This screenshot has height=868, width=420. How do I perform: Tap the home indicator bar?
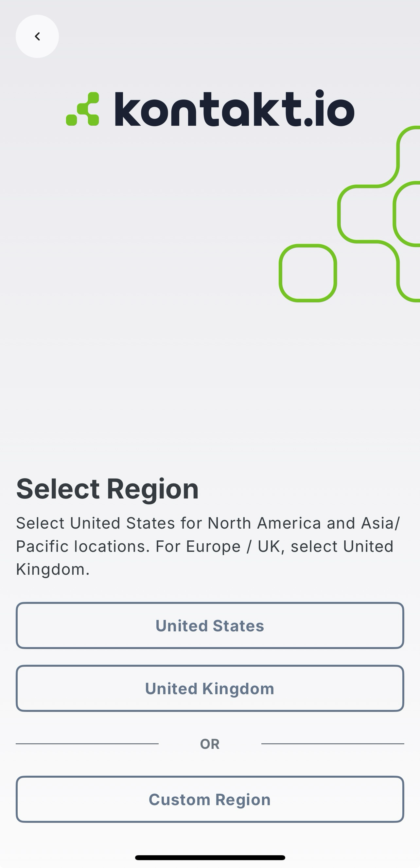(210, 857)
